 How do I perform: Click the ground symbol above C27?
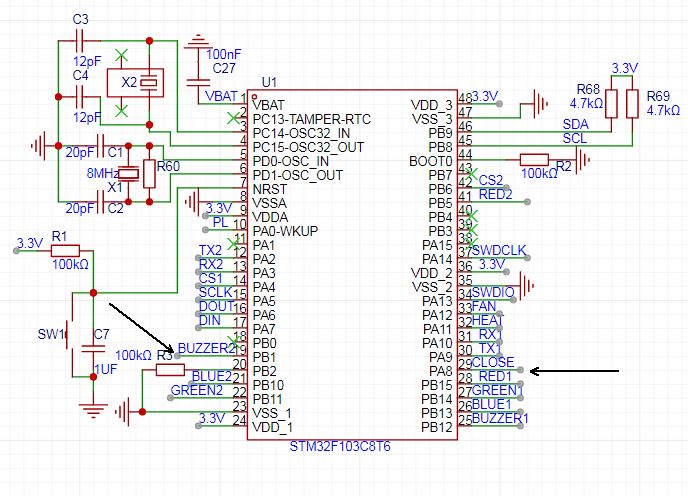coord(198,41)
